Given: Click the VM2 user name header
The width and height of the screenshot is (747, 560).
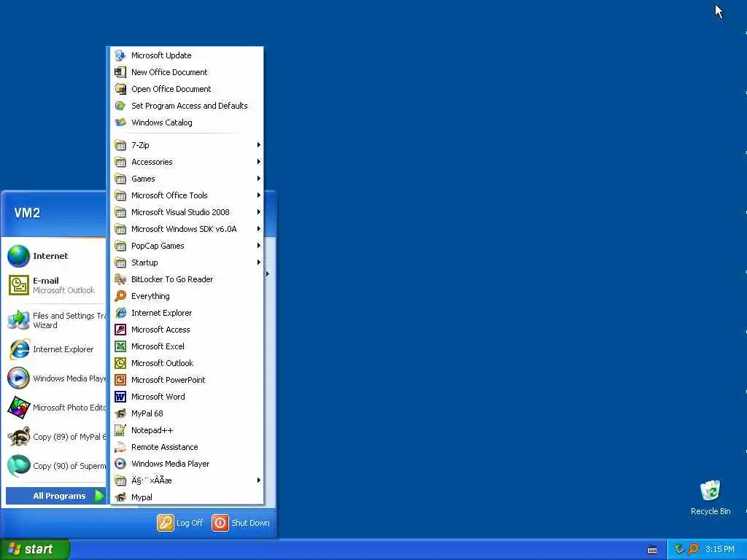Looking at the screenshot, I should click(27, 212).
